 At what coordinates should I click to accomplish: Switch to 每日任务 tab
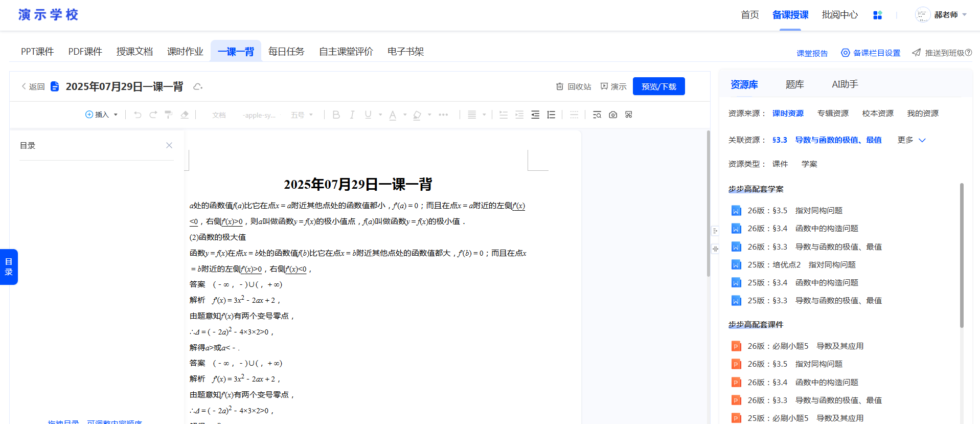(286, 52)
